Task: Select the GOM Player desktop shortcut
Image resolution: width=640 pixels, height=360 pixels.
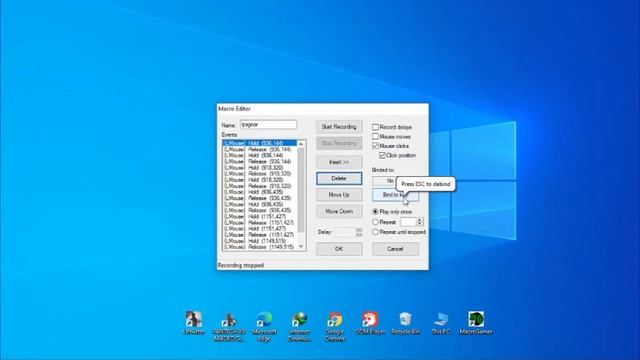Action: [x=370, y=323]
